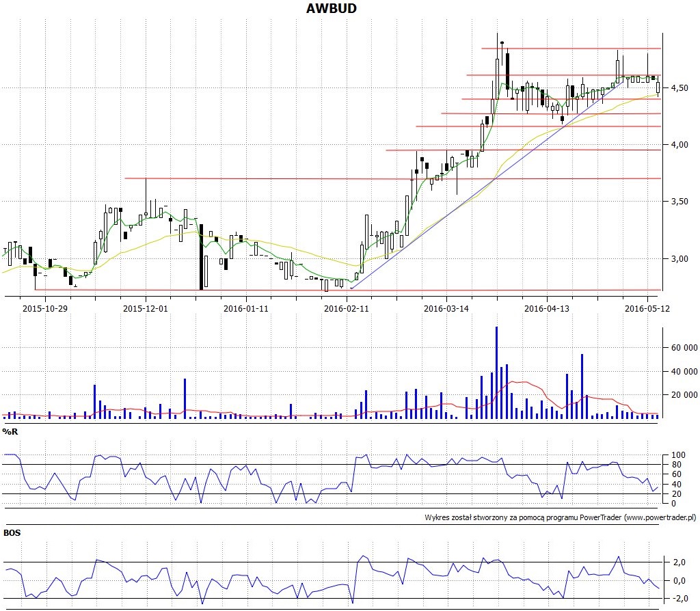Click the PowerTrader credit text
Image resolution: width=700 pixels, height=611 pixels.
tap(561, 517)
